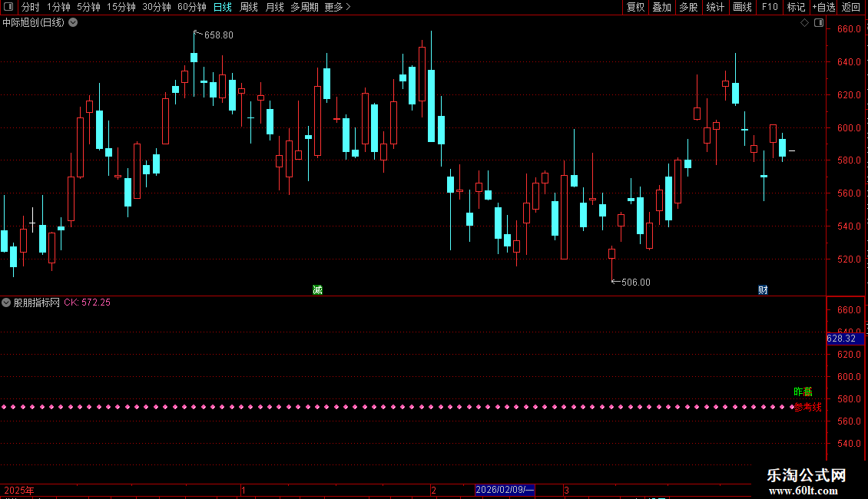Expand the 股朋指标网 indicator dropdown
The width and height of the screenshot is (868, 499).
(6, 302)
